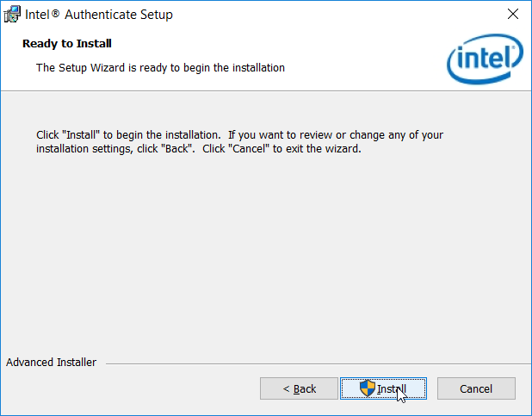Click the UAC shield icon on Install button
532x416 pixels.
368,388
